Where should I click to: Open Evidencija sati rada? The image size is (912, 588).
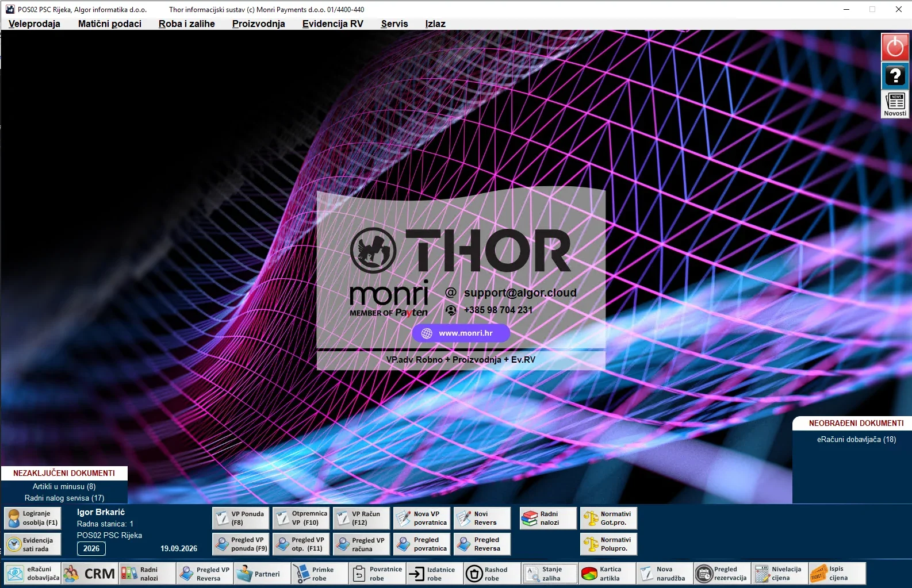pyautogui.click(x=33, y=544)
